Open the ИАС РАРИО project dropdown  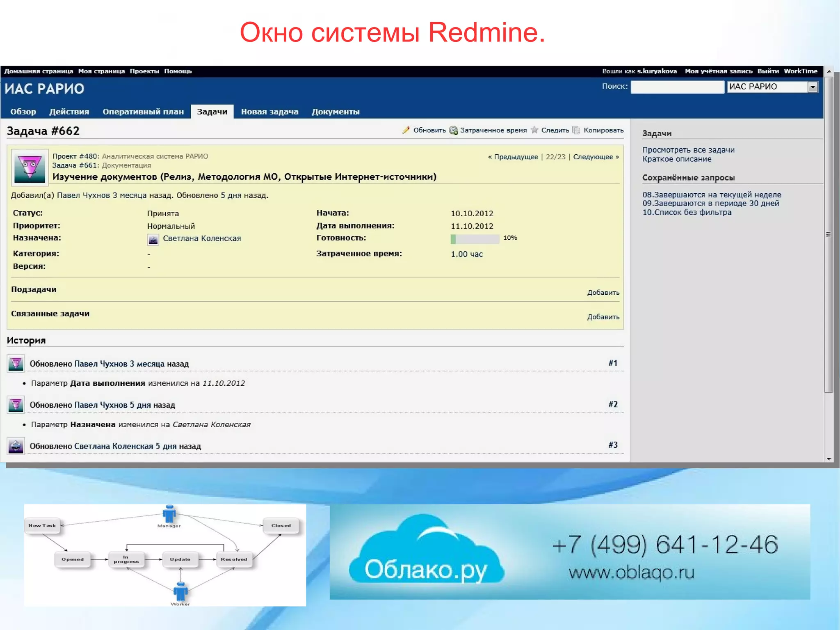pos(772,87)
